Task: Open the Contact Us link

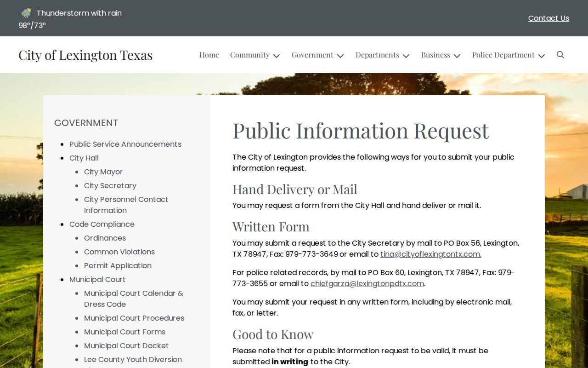Action: pyautogui.click(x=548, y=18)
